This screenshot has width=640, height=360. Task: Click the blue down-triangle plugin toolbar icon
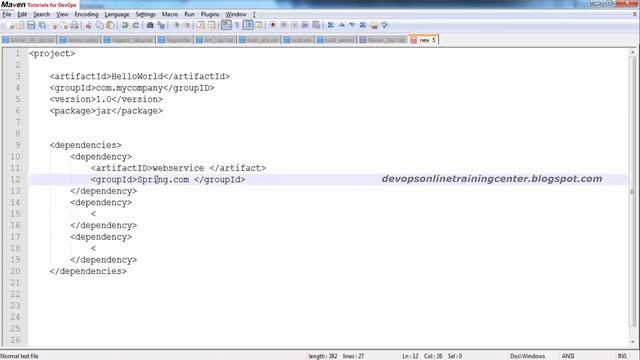352,25
